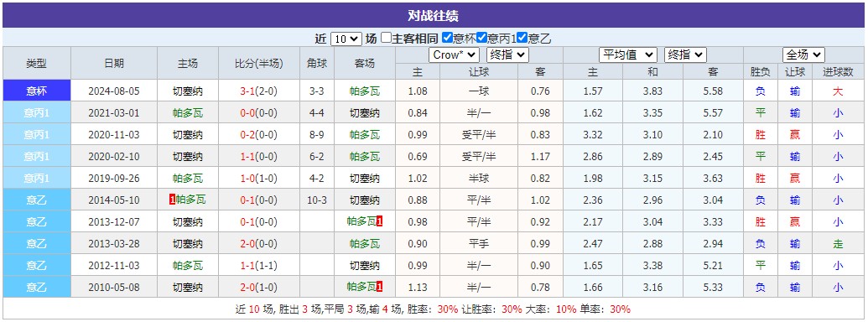Click the 意乙 label in 2013-12-07 row
The width and height of the screenshot is (868, 322).
[x=37, y=221]
